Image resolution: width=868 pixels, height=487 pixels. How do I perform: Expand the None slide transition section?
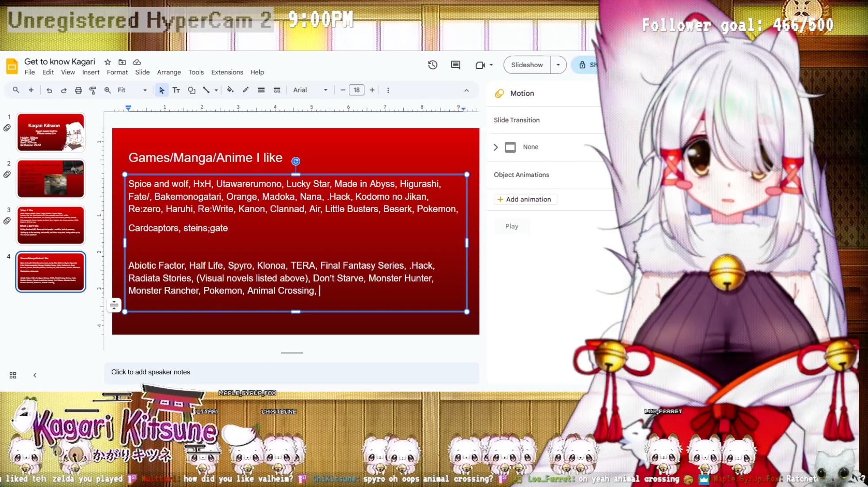(496, 147)
